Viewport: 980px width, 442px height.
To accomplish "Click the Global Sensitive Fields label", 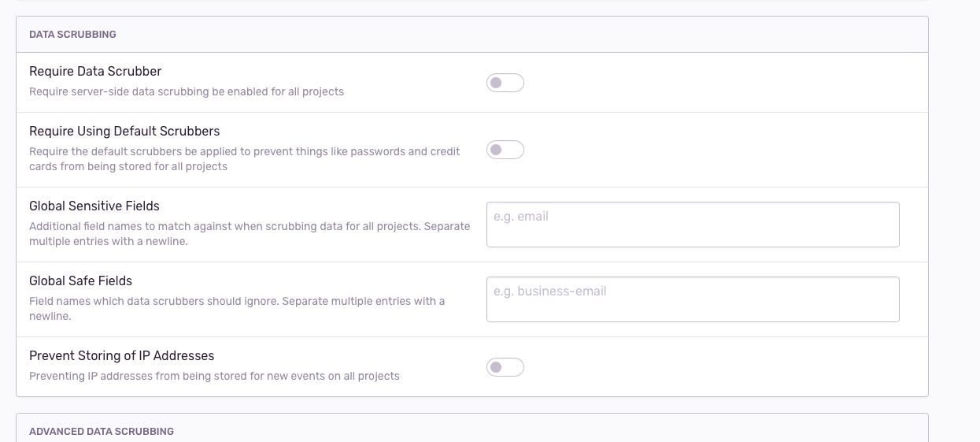I will (94, 206).
